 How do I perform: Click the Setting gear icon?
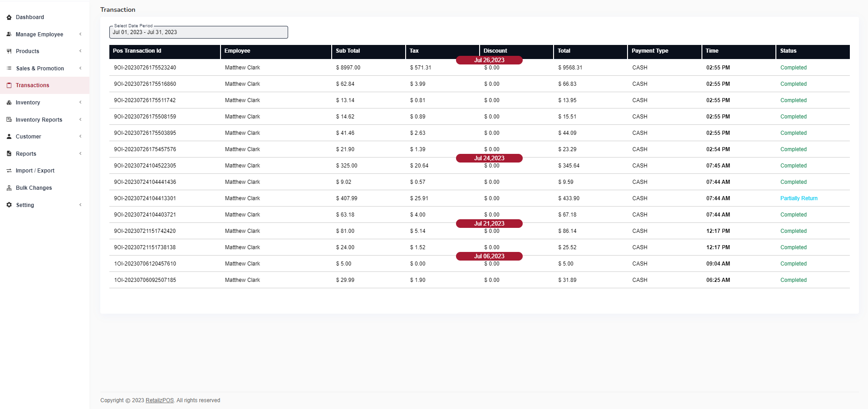tap(9, 205)
